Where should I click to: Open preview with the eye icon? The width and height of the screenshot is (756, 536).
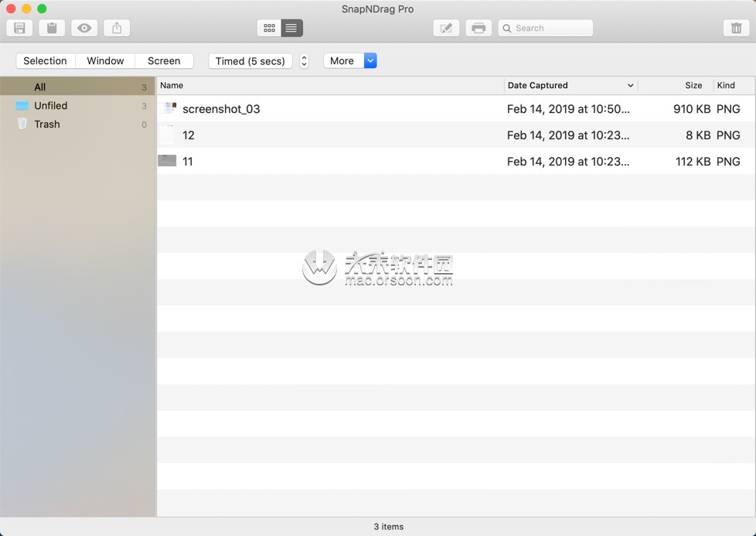pyautogui.click(x=83, y=27)
